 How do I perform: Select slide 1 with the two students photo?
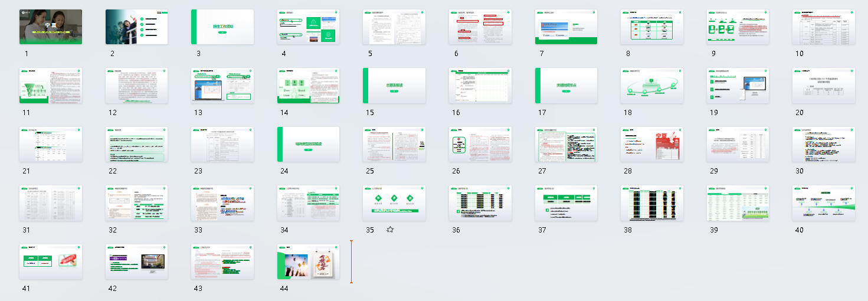point(51,27)
